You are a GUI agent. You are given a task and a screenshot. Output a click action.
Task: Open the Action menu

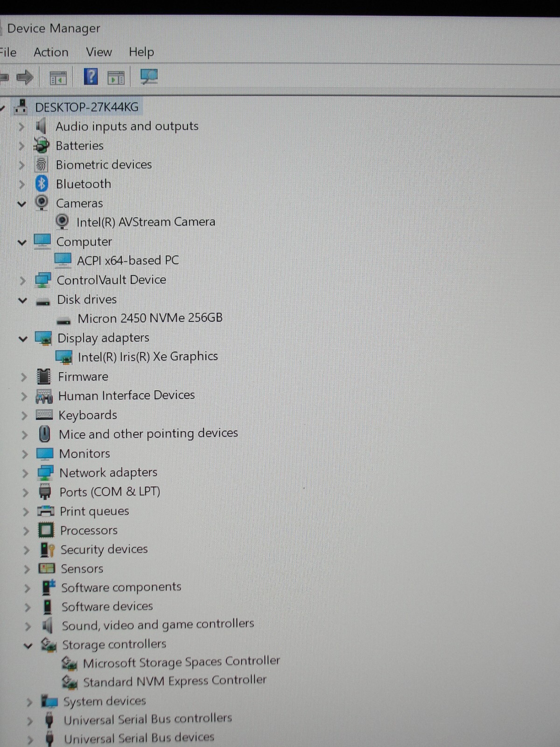tap(51, 52)
